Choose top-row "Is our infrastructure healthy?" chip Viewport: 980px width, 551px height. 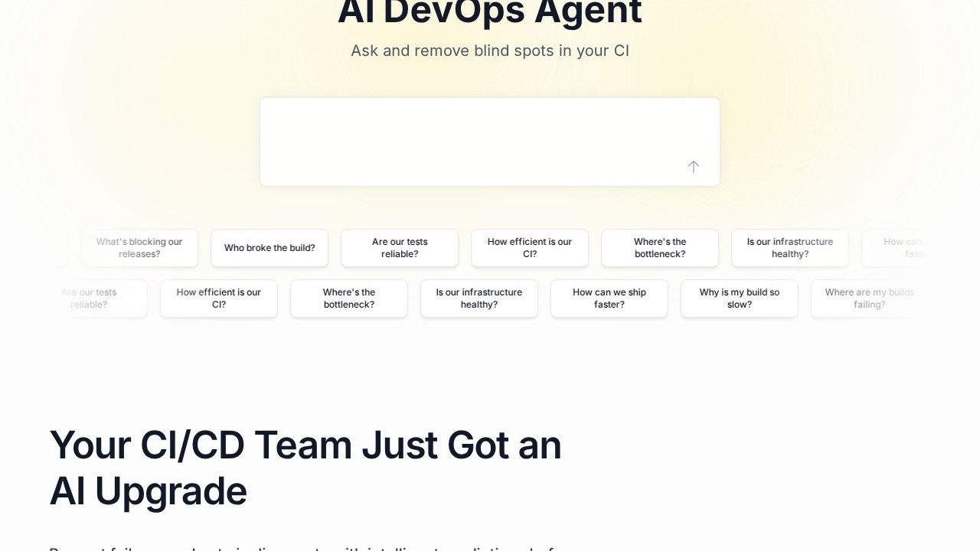click(790, 248)
